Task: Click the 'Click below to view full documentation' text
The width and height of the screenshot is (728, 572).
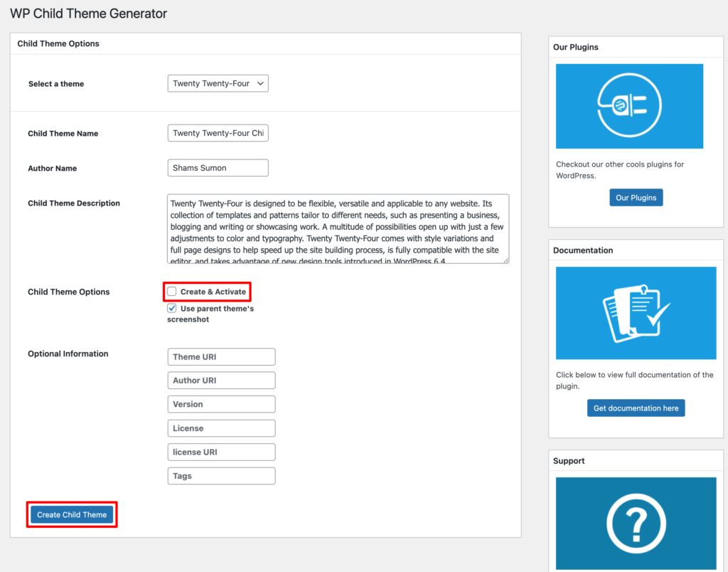Action: tap(635, 381)
